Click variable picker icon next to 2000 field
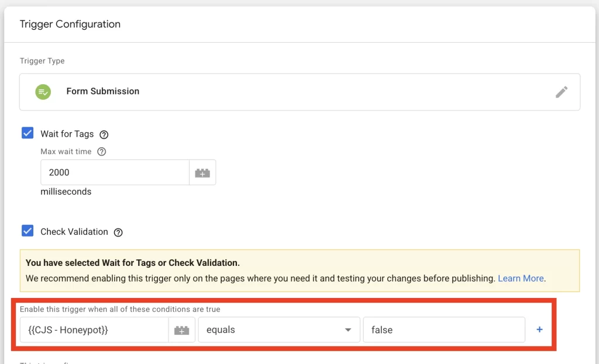The image size is (599, 364). pos(202,173)
